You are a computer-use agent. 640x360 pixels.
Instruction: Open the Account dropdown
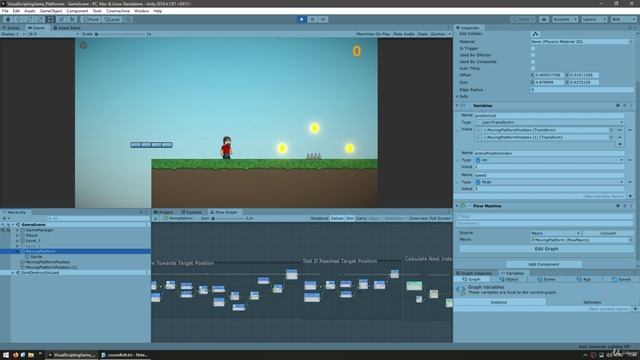(x=564, y=19)
